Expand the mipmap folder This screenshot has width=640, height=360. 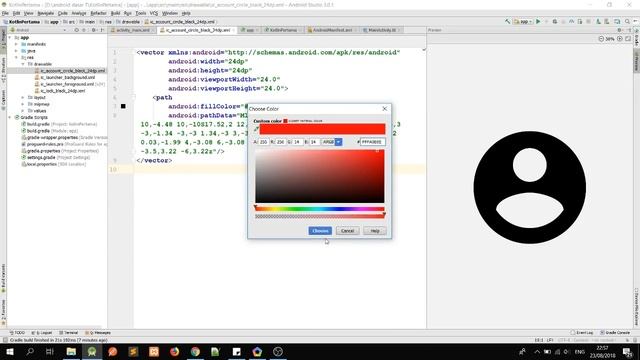click(23, 104)
